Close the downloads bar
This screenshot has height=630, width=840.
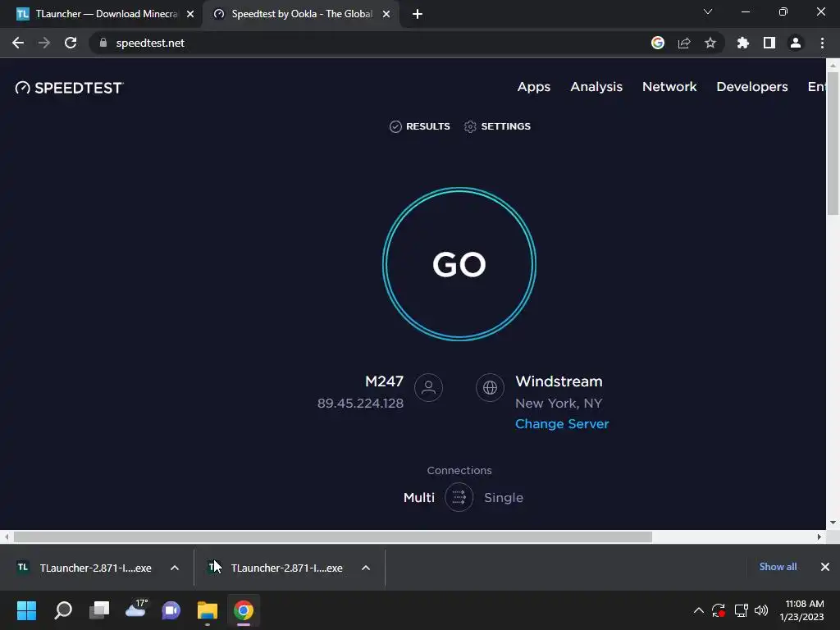coord(825,567)
